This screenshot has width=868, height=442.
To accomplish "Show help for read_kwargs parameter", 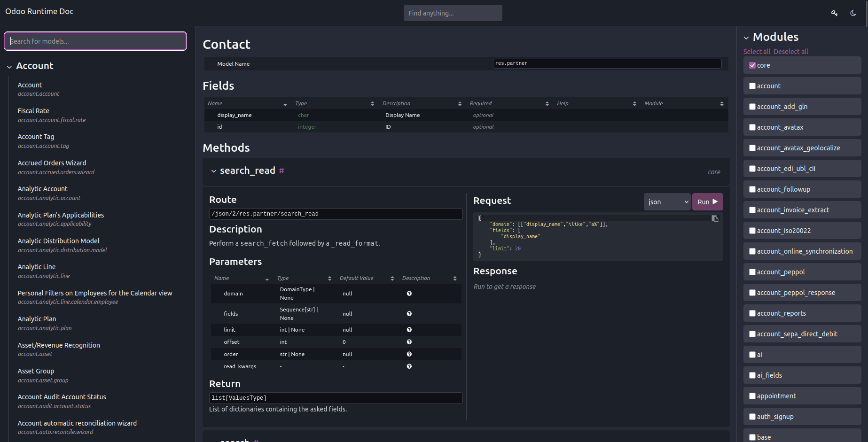I will (x=409, y=366).
